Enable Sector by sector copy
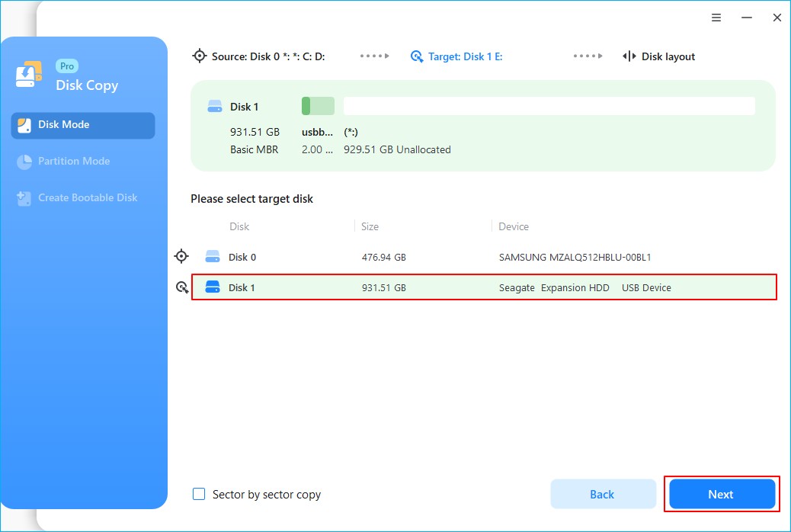This screenshot has width=791, height=532. tap(198, 494)
